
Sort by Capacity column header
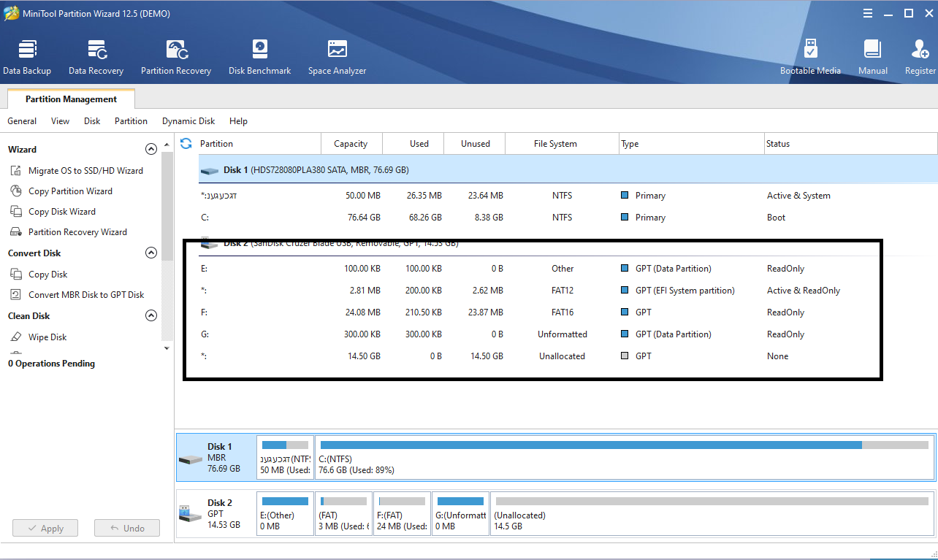351,144
